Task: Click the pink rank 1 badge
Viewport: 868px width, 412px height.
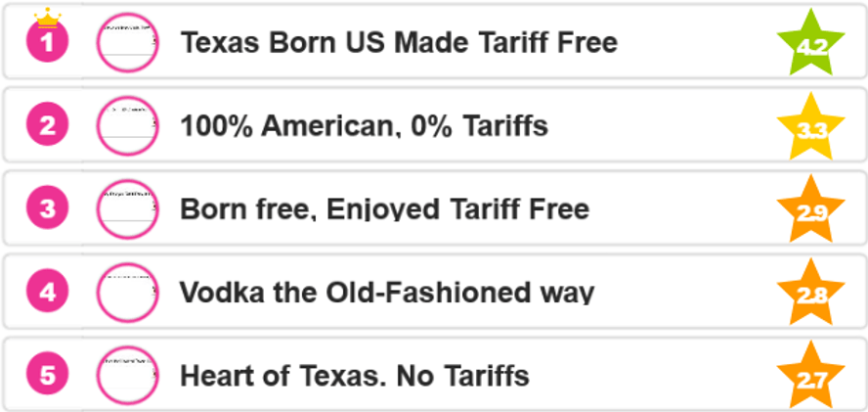Action: [x=47, y=44]
